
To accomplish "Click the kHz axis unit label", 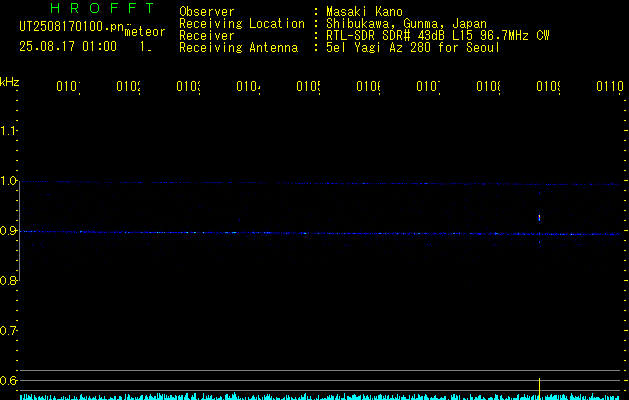I will pos(10,82).
